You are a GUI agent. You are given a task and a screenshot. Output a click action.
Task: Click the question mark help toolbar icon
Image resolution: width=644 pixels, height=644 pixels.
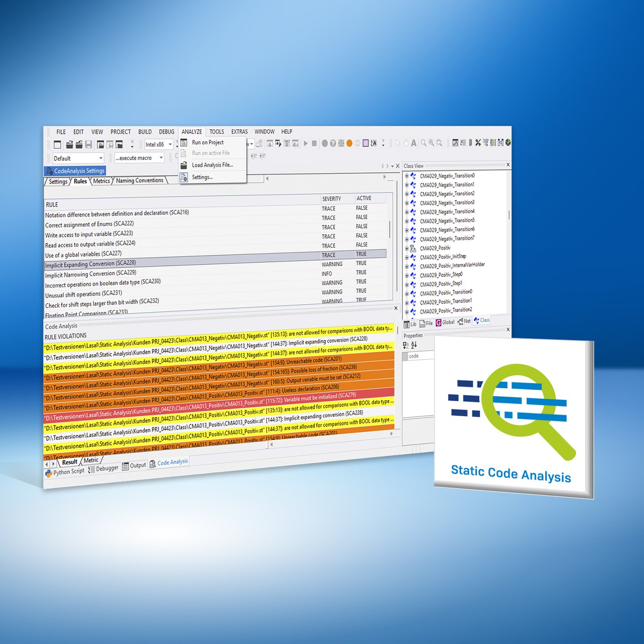[333, 143]
